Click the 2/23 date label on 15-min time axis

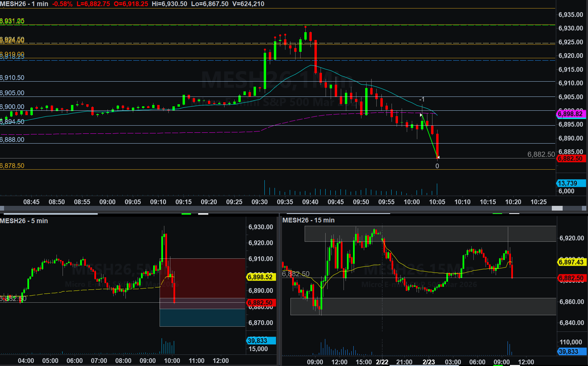428,362
